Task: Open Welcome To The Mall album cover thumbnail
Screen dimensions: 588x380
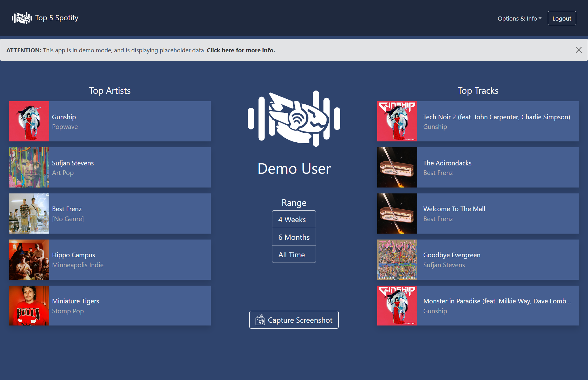Action: [x=397, y=213]
